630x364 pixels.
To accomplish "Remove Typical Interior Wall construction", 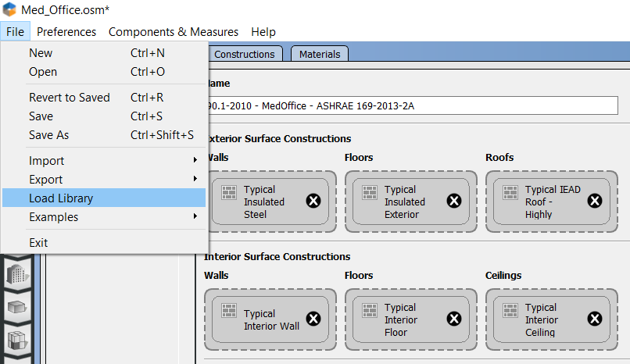I will pos(313,319).
